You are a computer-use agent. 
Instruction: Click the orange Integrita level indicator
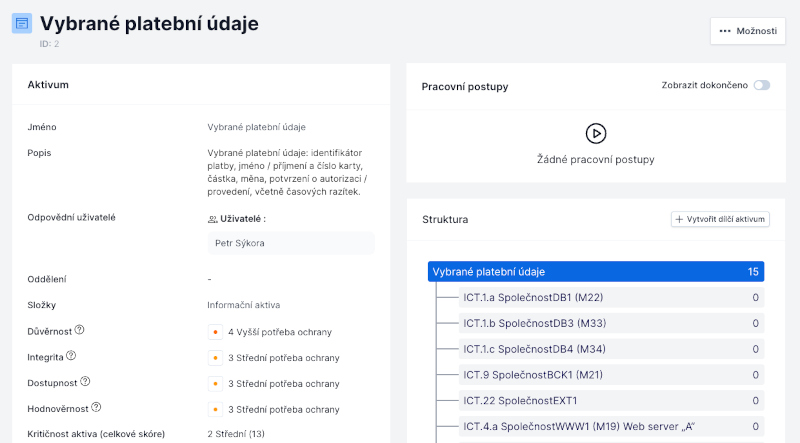point(215,358)
